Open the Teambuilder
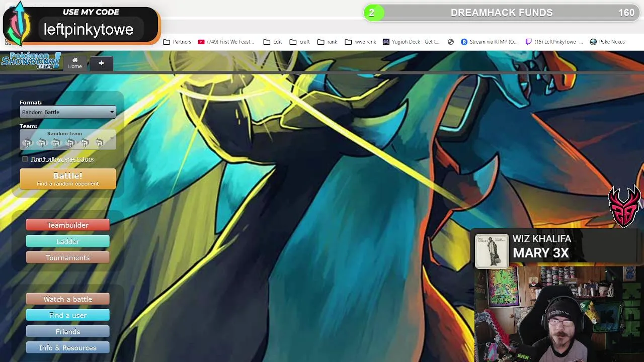Image resolution: width=644 pixels, height=362 pixels. click(68, 225)
